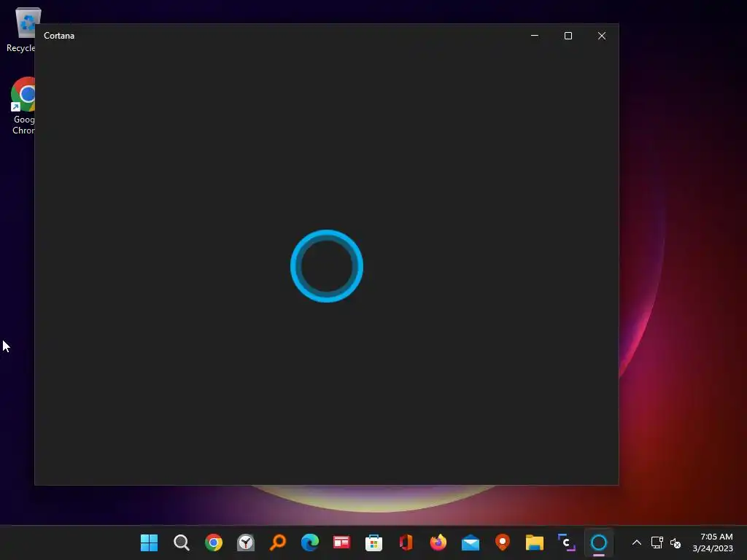This screenshot has height=560, width=747.
Task: Open the network status tray icon
Action: tap(657, 542)
